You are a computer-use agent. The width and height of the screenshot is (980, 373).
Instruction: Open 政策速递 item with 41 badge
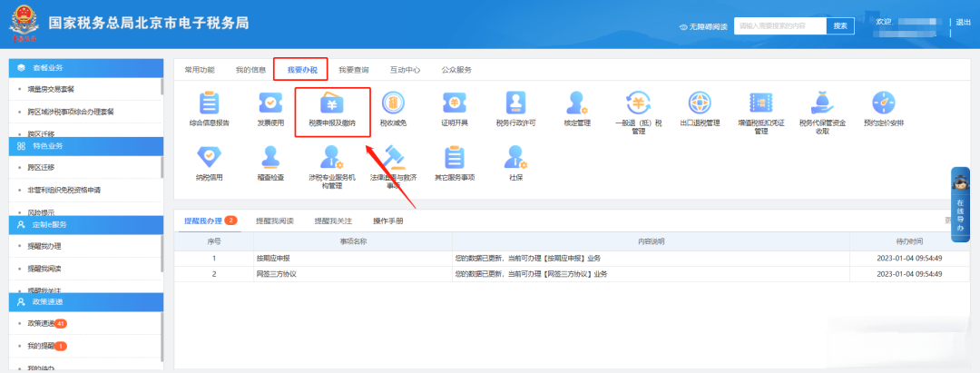pyautogui.click(x=47, y=324)
